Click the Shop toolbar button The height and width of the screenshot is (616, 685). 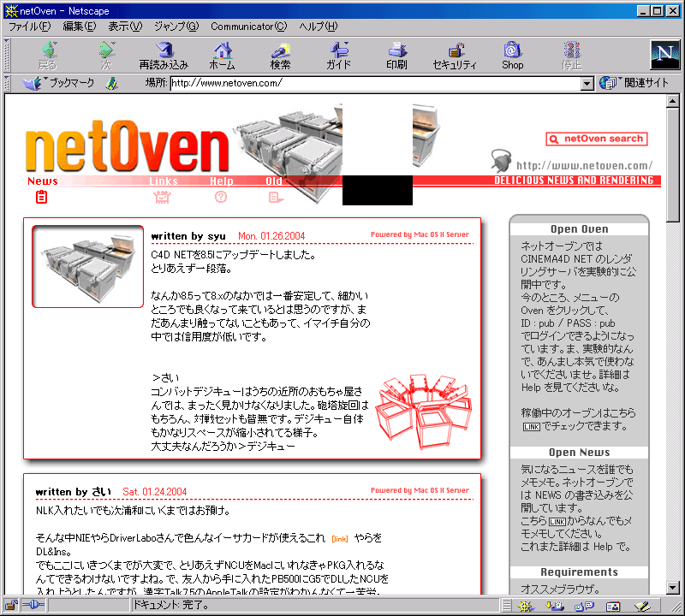(x=512, y=56)
